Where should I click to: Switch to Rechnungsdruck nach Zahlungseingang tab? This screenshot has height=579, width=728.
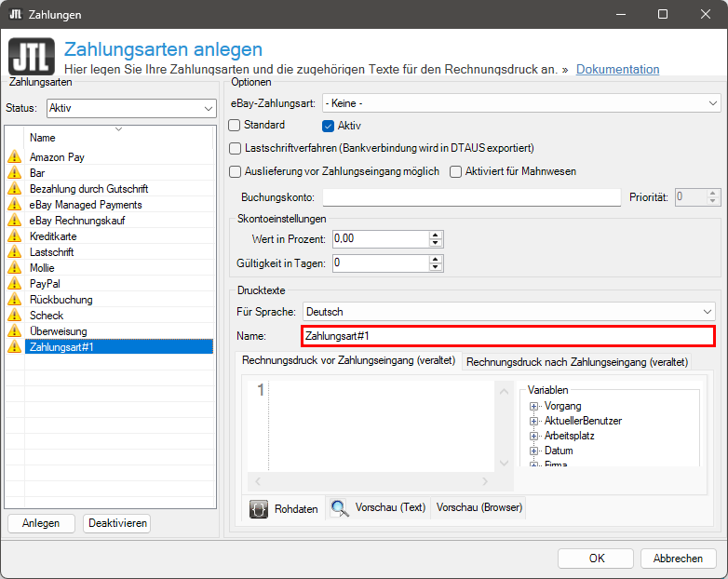[x=576, y=362]
